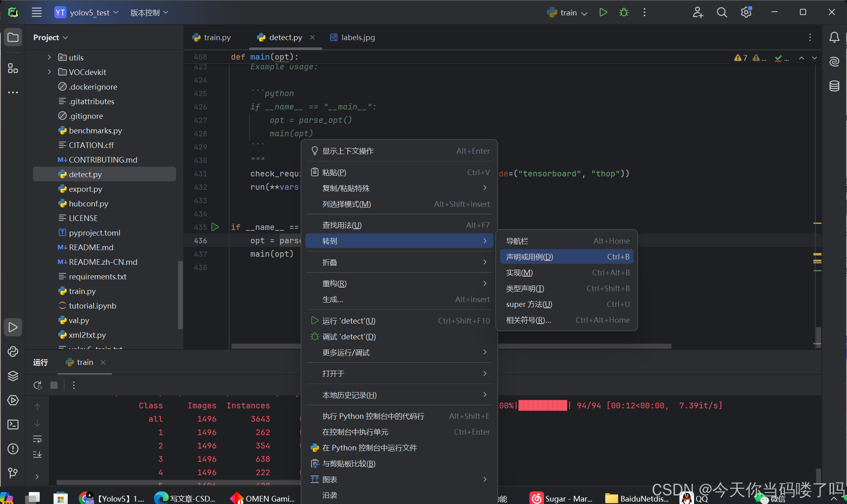Toggle scroll to end in console
847x504 pixels.
coord(37,454)
